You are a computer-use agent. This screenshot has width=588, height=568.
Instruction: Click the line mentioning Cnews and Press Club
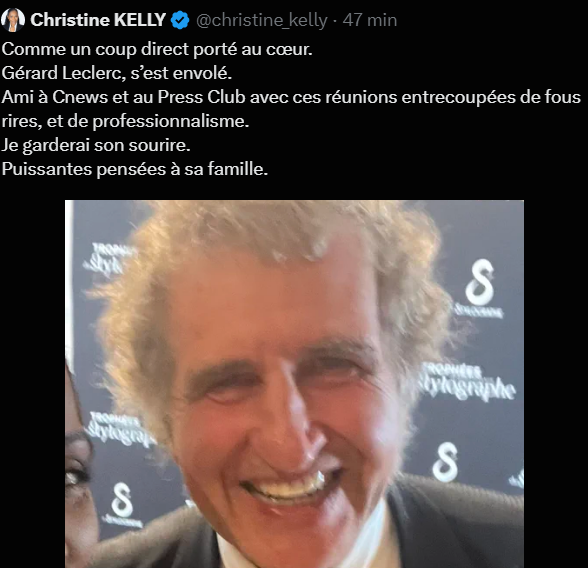click(x=291, y=97)
